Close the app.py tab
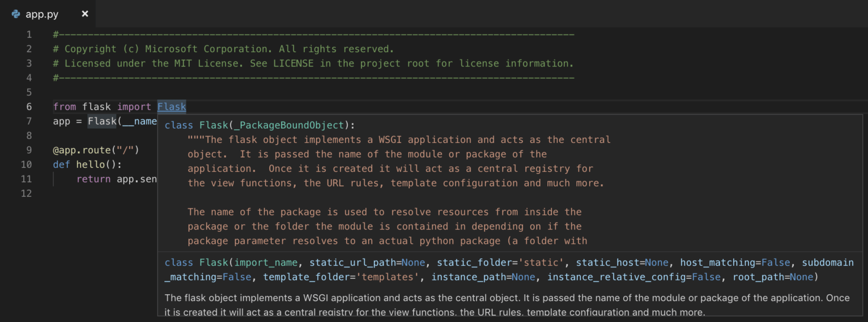This screenshot has width=868, height=322. (x=84, y=14)
